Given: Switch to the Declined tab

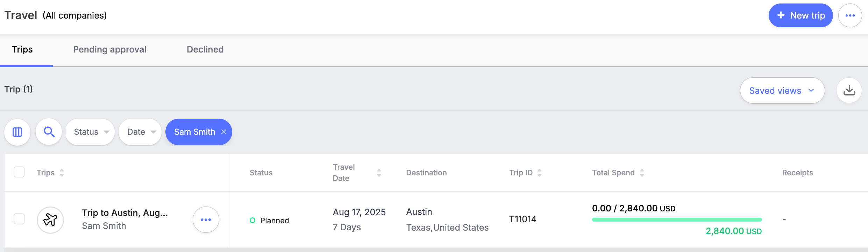Looking at the screenshot, I should click(205, 49).
